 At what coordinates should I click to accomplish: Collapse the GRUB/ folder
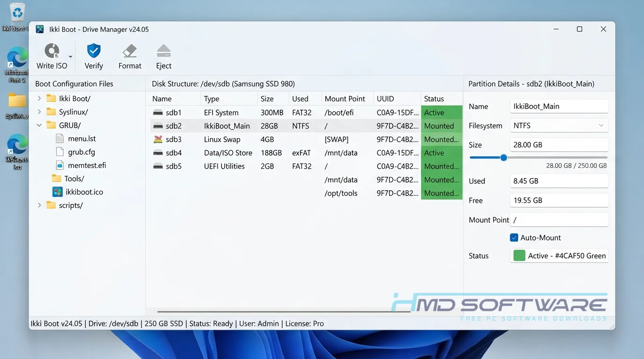coord(39,125)
